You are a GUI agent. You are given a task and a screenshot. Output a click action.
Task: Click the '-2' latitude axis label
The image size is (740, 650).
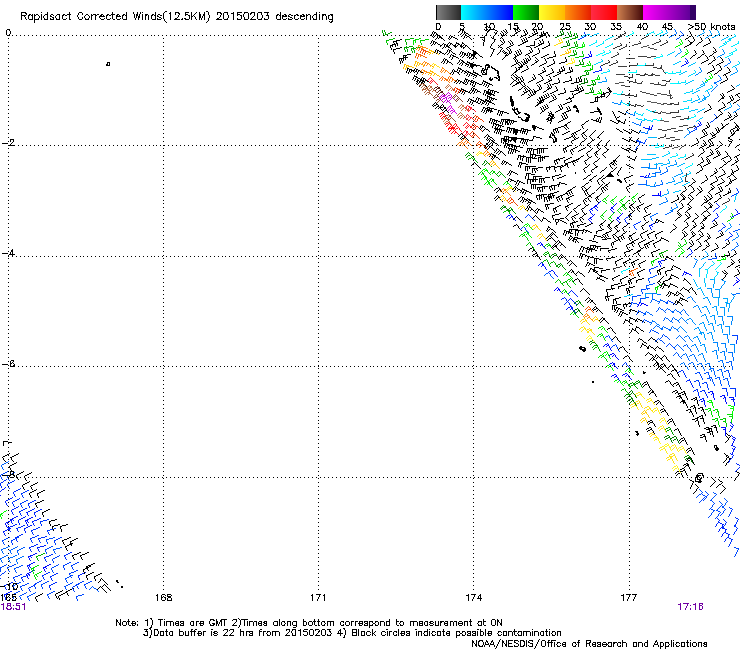point(8,143)
